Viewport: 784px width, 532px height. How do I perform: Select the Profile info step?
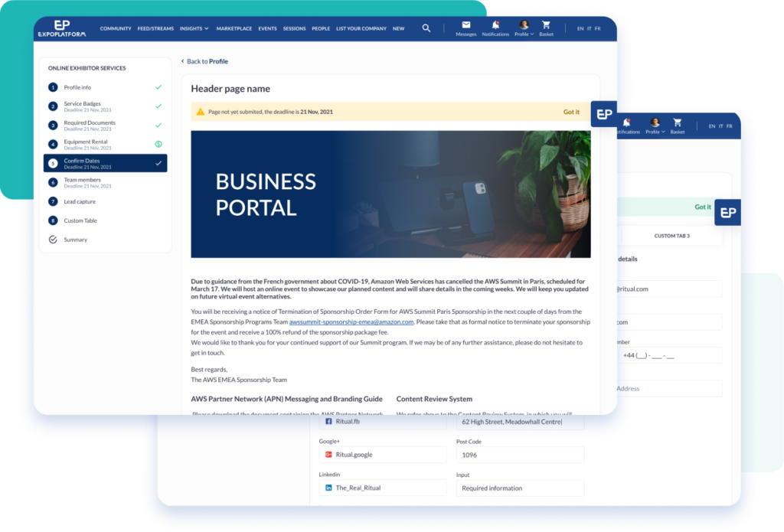point(105,87)
